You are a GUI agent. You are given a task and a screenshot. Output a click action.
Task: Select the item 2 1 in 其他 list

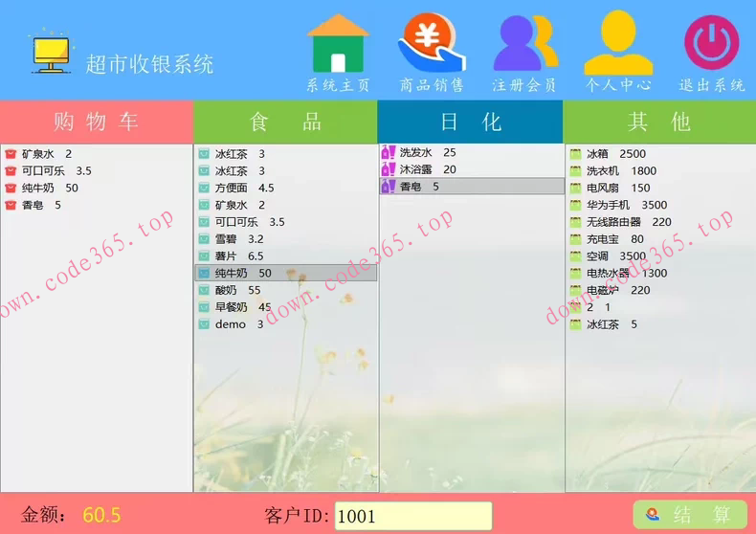tap(660, 307)
